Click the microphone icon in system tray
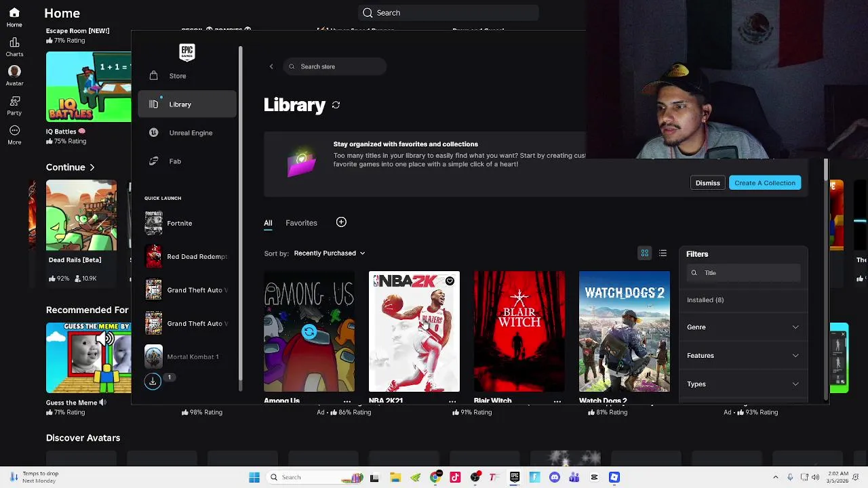Image resolution: width=868 pixels, height=488 pixels. click(x=791, y=477)
